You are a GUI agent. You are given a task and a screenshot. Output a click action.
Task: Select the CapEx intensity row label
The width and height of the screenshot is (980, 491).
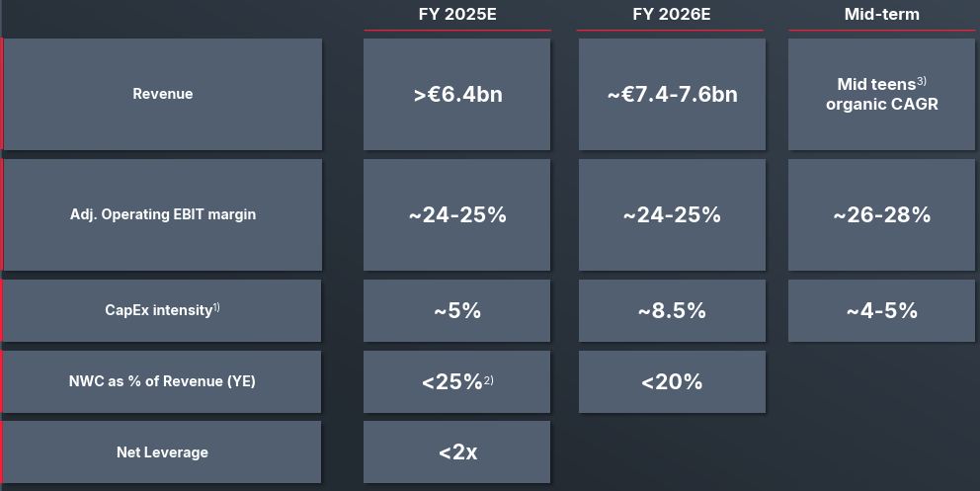point(163,310)
